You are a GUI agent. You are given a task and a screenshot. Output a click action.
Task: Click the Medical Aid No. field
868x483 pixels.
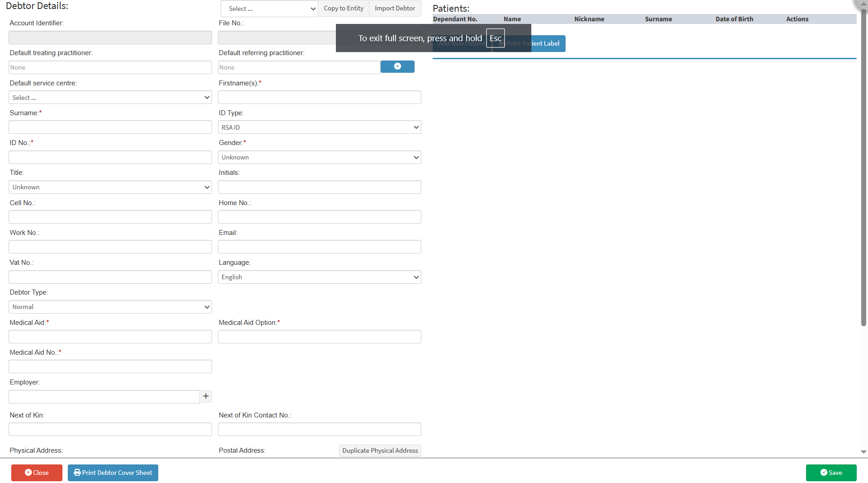tap(110, 366)
